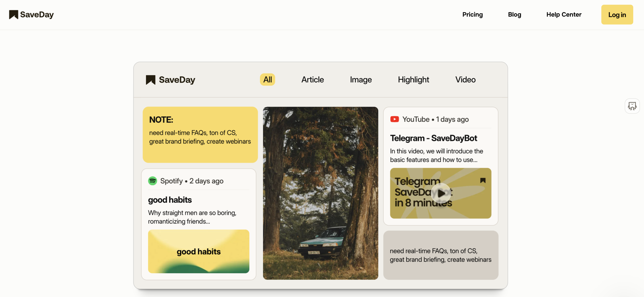This screenshot has width=644, height=297.
Task: Click the Pricing menu item
Action: pos(472,14)
